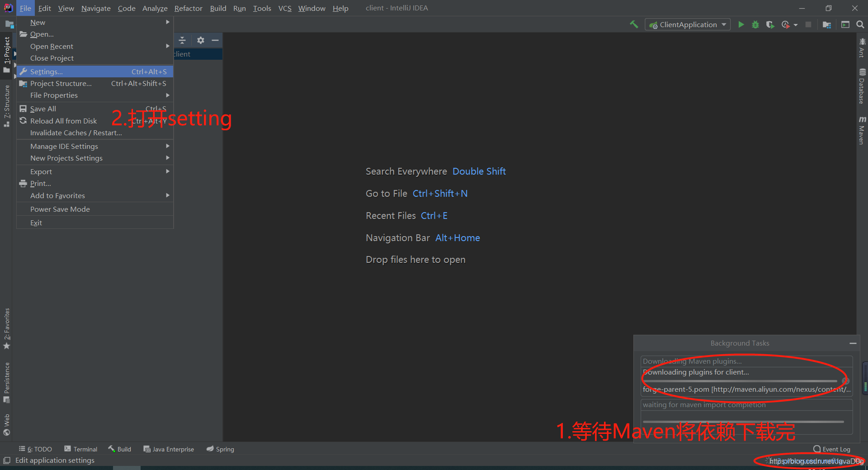Open the Tools menu

point(262,8)
